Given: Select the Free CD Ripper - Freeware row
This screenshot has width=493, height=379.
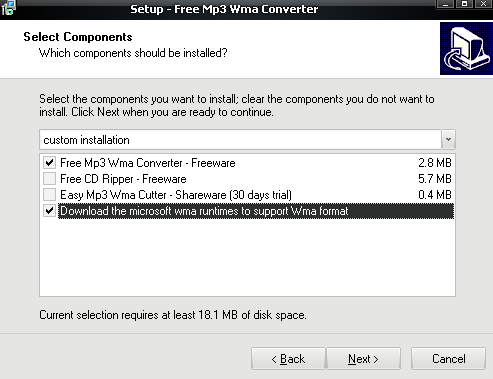Looking at the screenshot, I should pos(247,179).
